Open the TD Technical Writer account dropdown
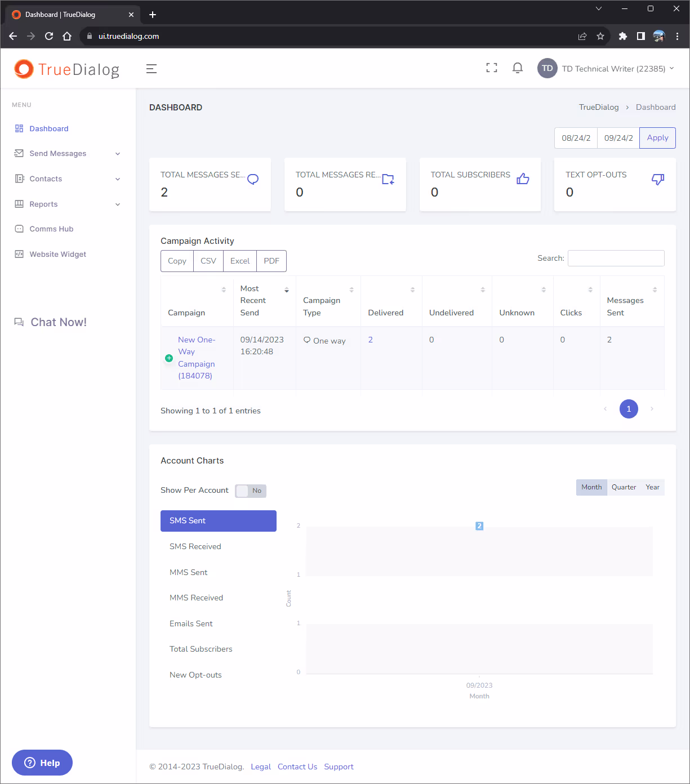 (x=606, y=69)
